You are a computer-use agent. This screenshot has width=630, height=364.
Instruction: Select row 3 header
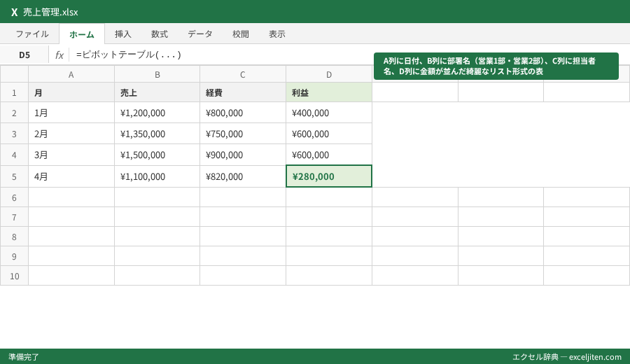point(14,134)
